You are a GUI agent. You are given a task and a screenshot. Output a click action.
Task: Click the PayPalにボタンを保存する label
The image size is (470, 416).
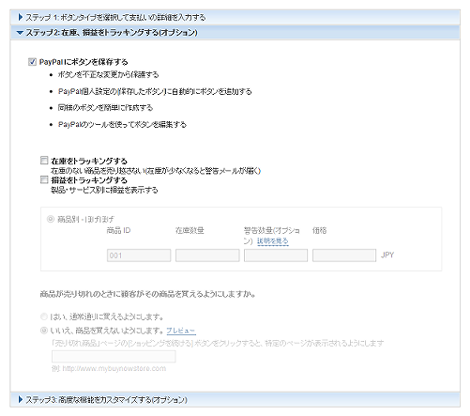(84, 62)
